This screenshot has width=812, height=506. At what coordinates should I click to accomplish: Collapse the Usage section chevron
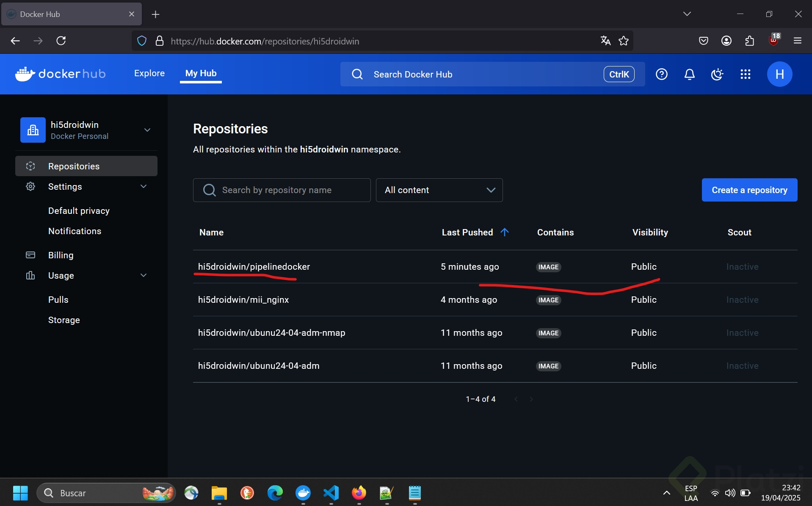(144, 275)
